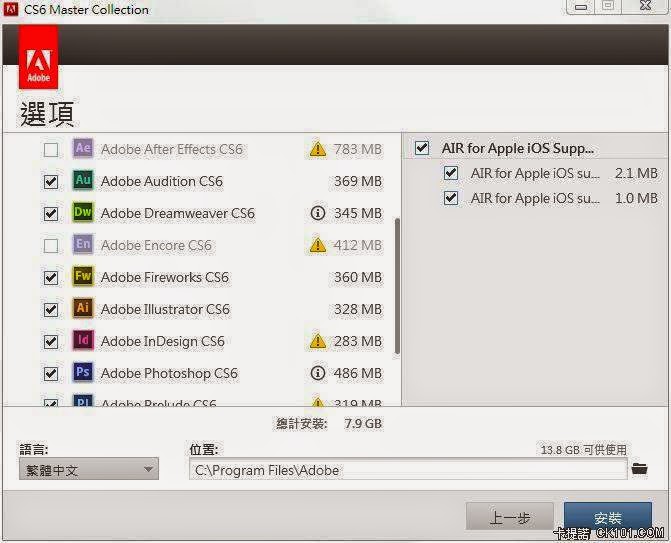The image size is (671, 543).
Task: Enable the Adobe Encore CS6 checkbox
Action: pyautogui.click(x=51, y=246)
